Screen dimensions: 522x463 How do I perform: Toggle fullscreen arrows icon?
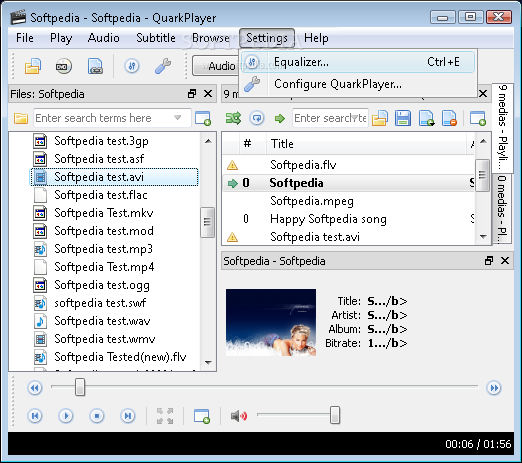[x=165, y=416]
